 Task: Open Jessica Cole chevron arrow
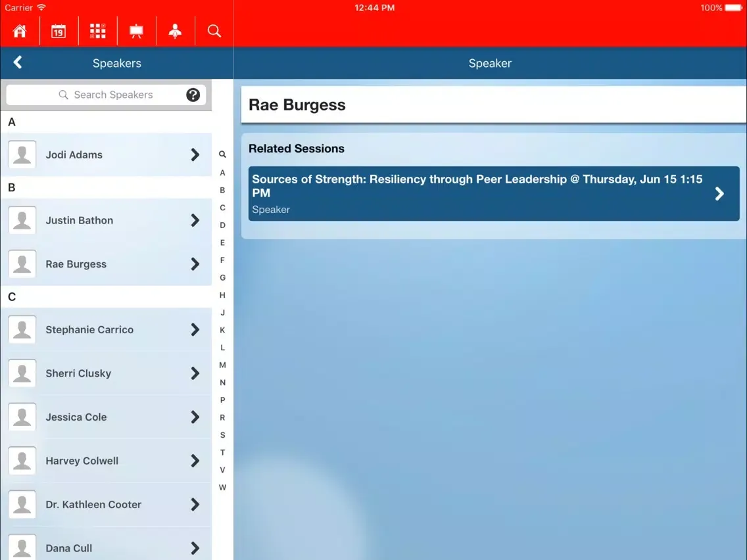(x=195, y=417)
